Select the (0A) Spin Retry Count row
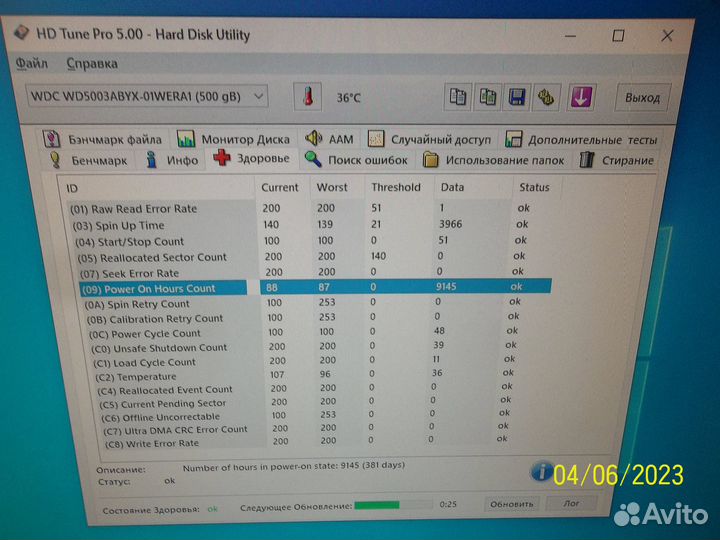This screenshot has height=540, width=720. click(303, 303)
